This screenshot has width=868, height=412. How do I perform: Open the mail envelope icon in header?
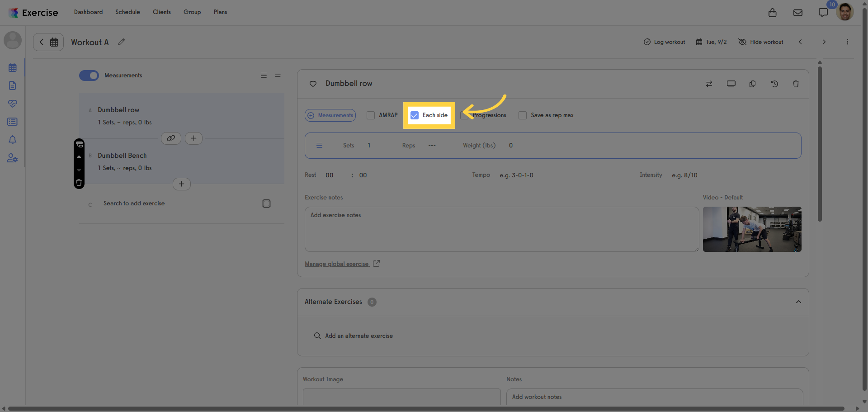(x=798, y=13)
